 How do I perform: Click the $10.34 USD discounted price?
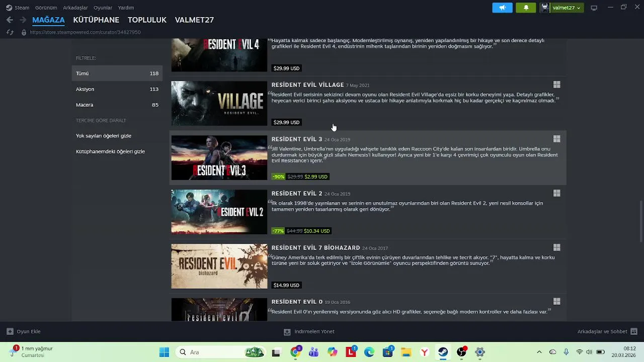[x=317, y=231]
